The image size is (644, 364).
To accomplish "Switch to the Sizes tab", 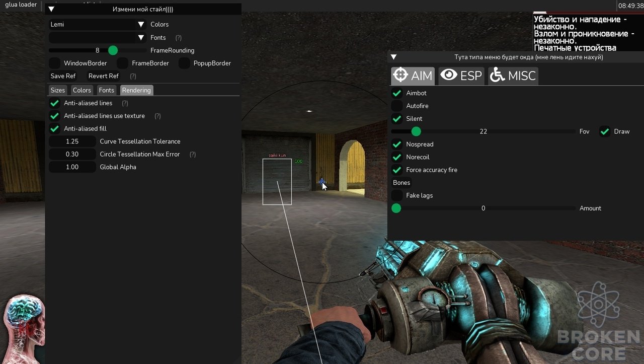I will point(58,90).
